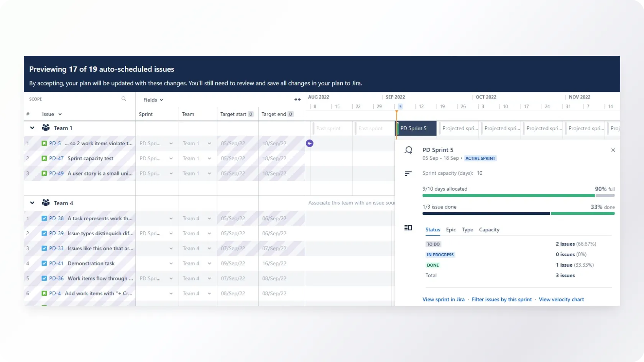Click the collapse columns arrows icon

297,100
